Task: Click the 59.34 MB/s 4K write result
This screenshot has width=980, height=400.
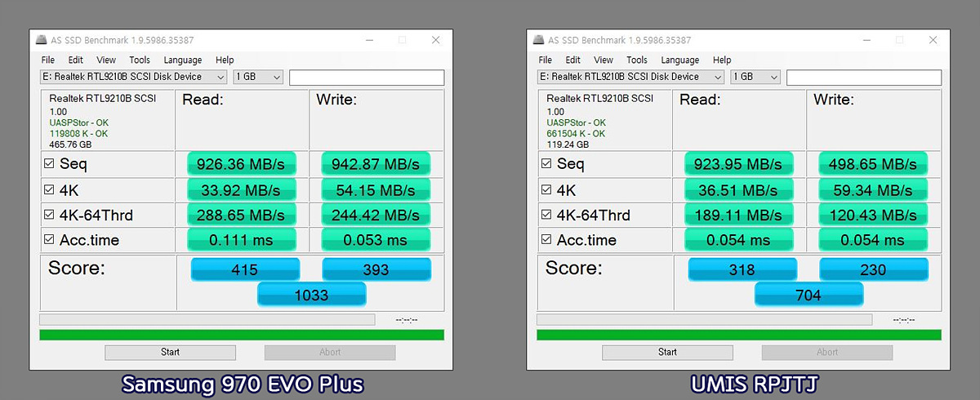Action: tap(873, 190)
